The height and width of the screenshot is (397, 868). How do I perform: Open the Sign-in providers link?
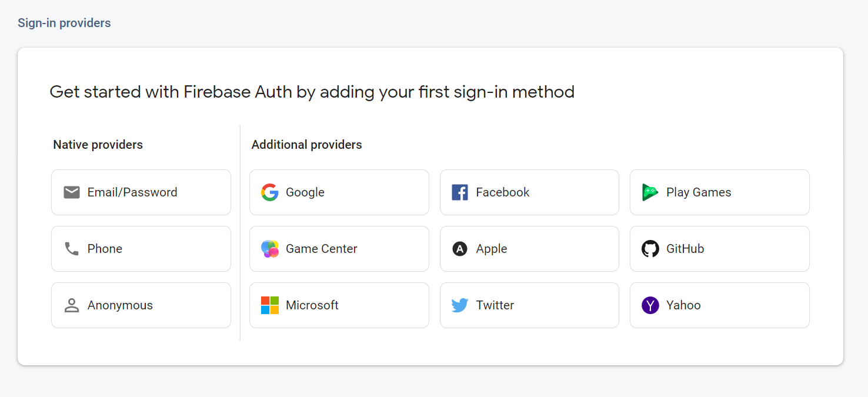click(x=64, y=22)
